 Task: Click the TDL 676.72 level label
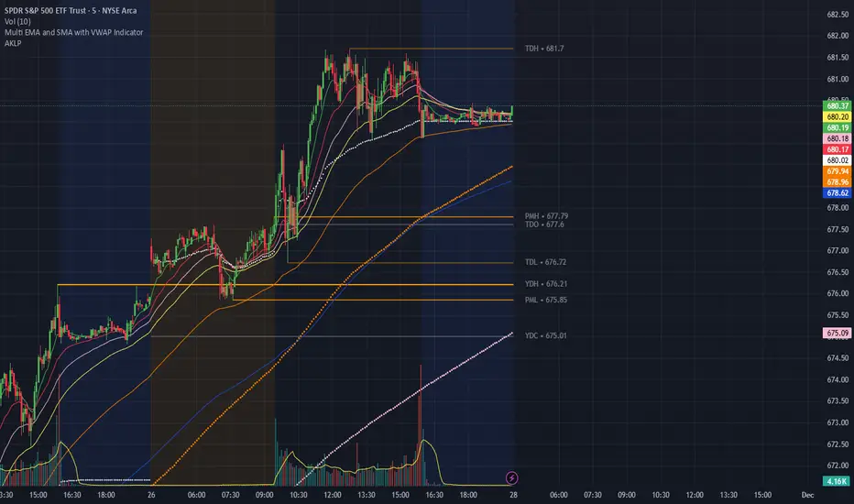click(545, 262)
